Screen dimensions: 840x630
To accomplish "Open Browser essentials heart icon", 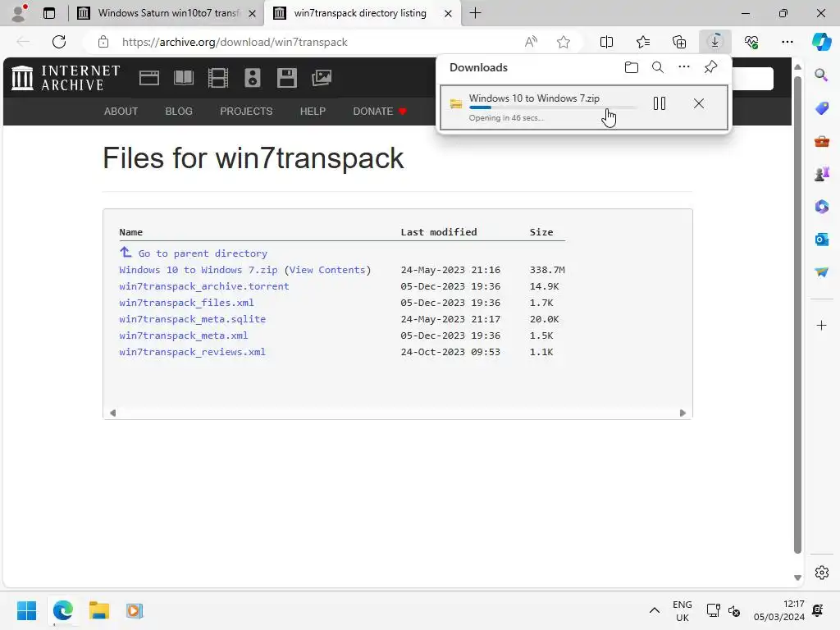I will [x=751, y=42].
